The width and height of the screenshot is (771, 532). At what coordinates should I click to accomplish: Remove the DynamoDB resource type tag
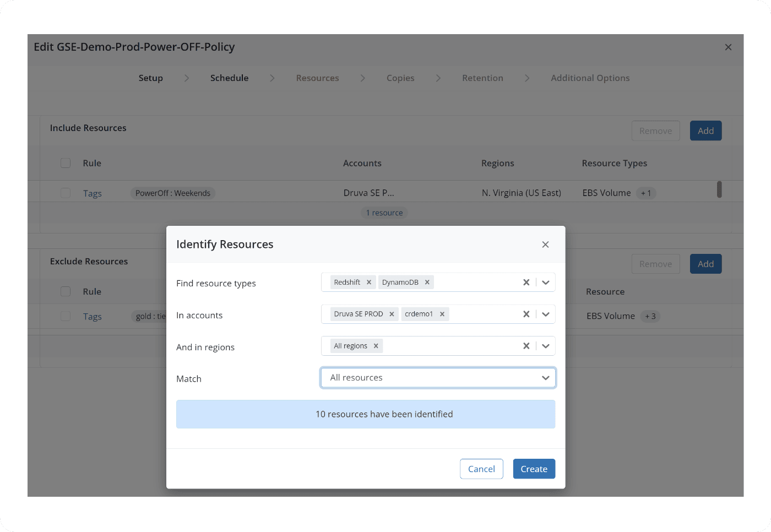pyautogui.click(x=427, y=283)
